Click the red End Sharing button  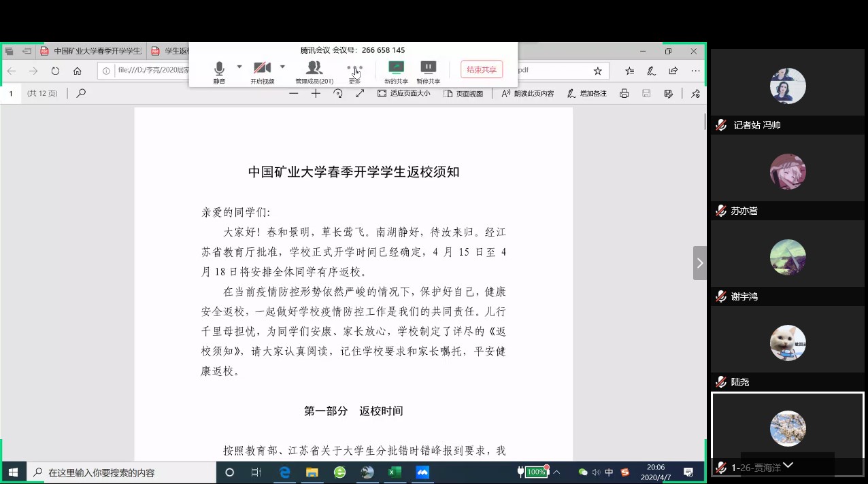pos(482,69)
